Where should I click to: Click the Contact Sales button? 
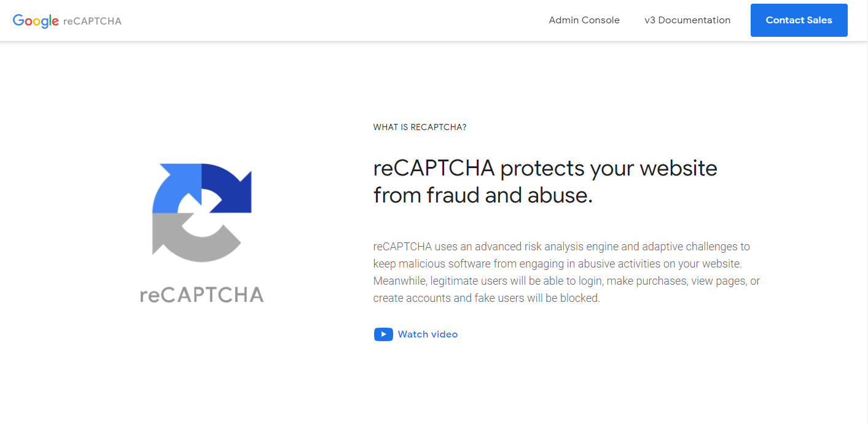click(x=799, y=20)
